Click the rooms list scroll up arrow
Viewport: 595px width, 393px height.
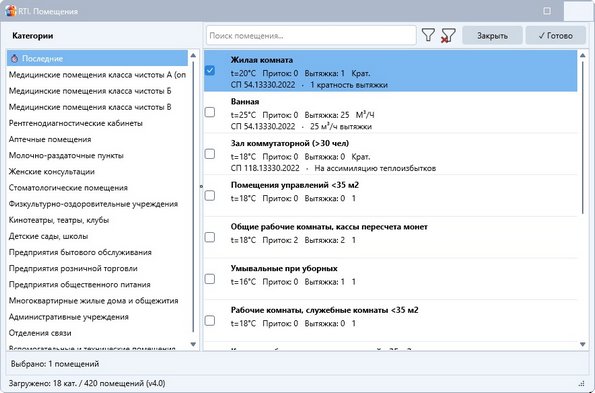[x=582, y=55]
